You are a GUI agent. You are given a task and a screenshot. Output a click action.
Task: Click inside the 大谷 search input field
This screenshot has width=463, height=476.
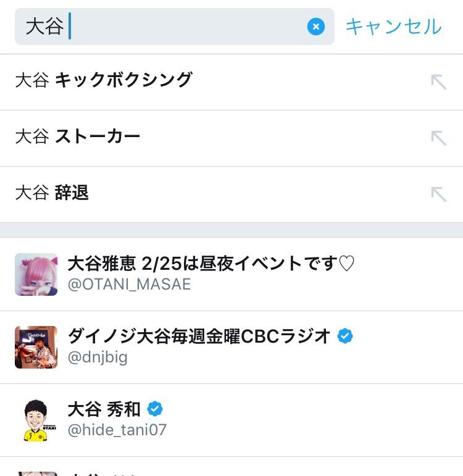pyautogui.click(x=175, y=27)
